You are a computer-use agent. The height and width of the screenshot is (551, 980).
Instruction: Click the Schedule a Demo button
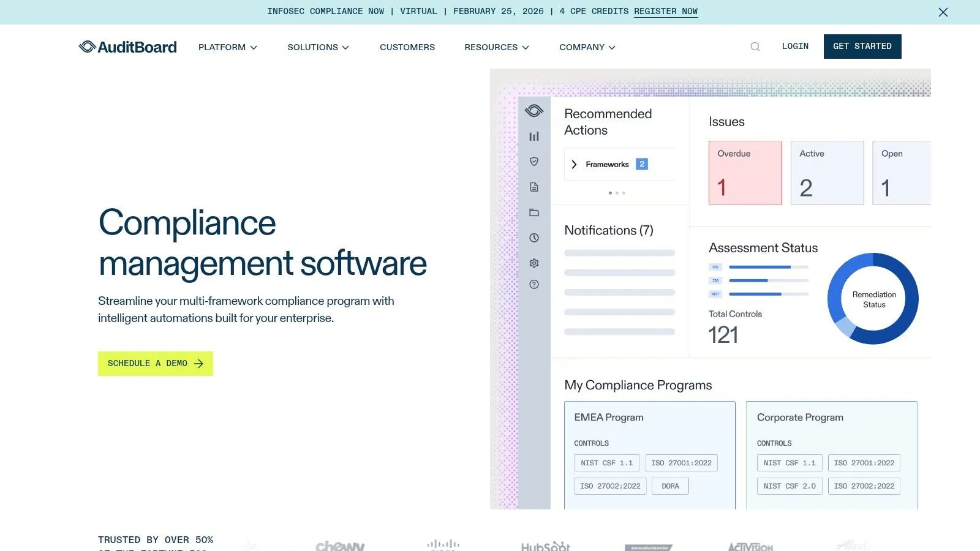[155, 363]
